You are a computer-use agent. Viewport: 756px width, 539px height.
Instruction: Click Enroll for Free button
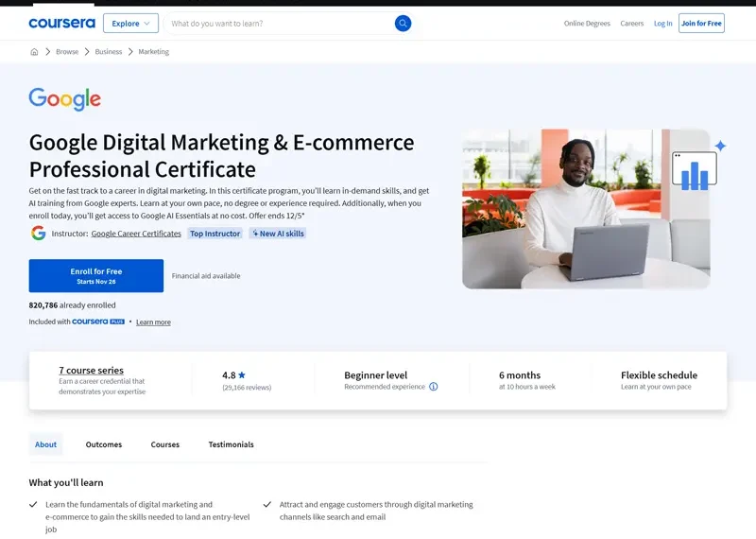click(x=96, y=275)
